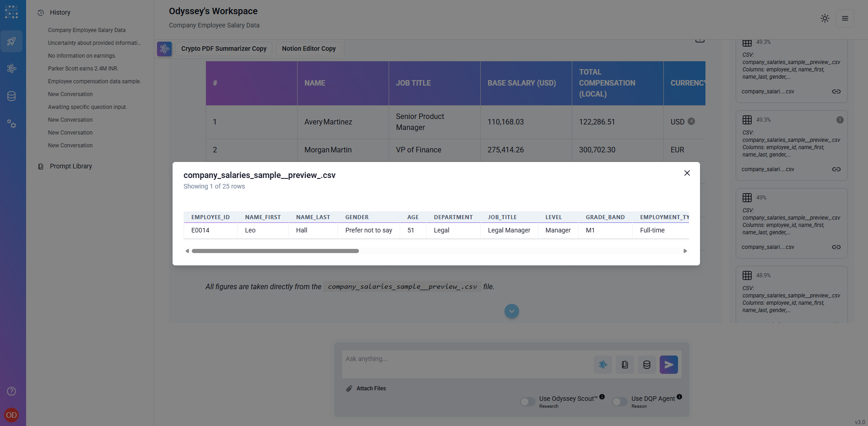Click the send message arrow button

click(668, 365)
